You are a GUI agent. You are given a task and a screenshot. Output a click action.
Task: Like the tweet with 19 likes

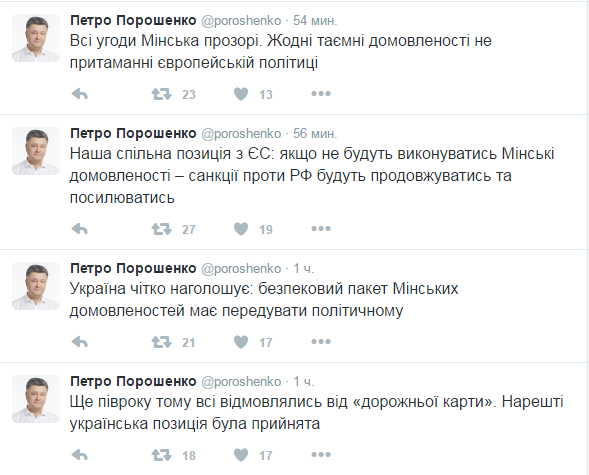241,229
